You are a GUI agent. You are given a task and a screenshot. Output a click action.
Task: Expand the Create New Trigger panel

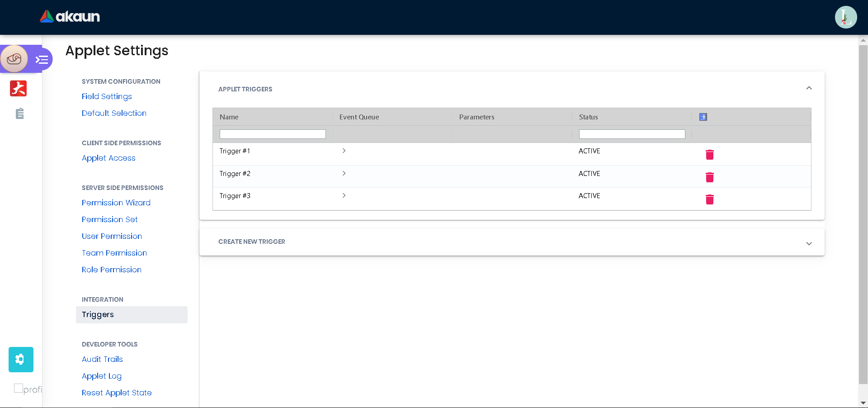point(809,243)
